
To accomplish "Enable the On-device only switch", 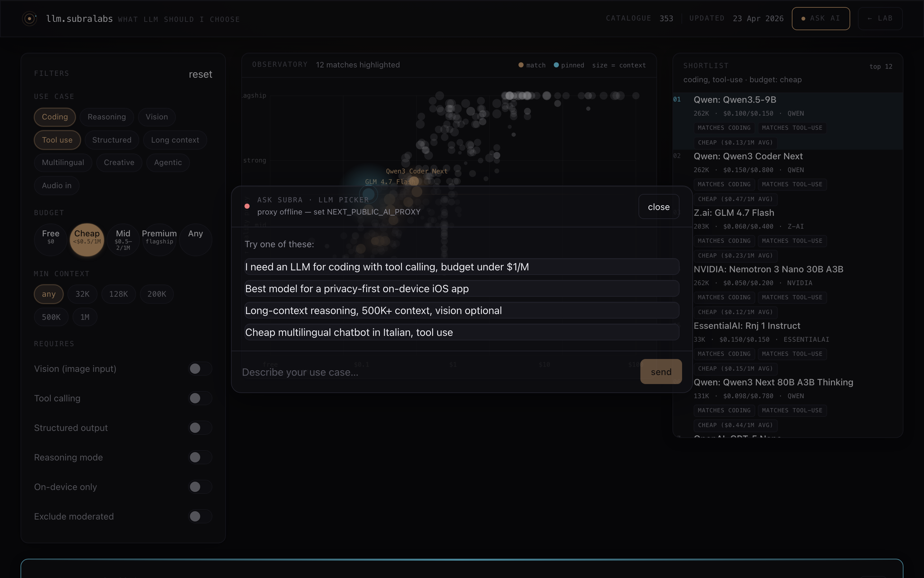I will 200,486.
